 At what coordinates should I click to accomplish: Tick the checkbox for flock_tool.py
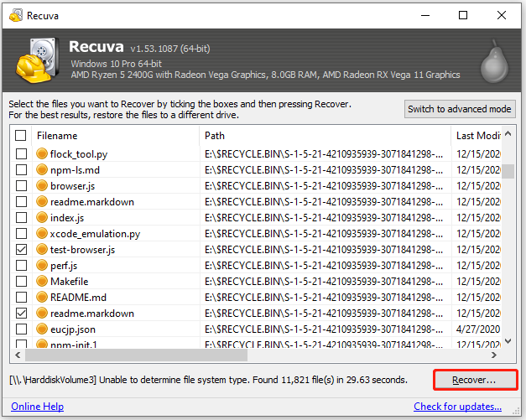coord(22,154)
